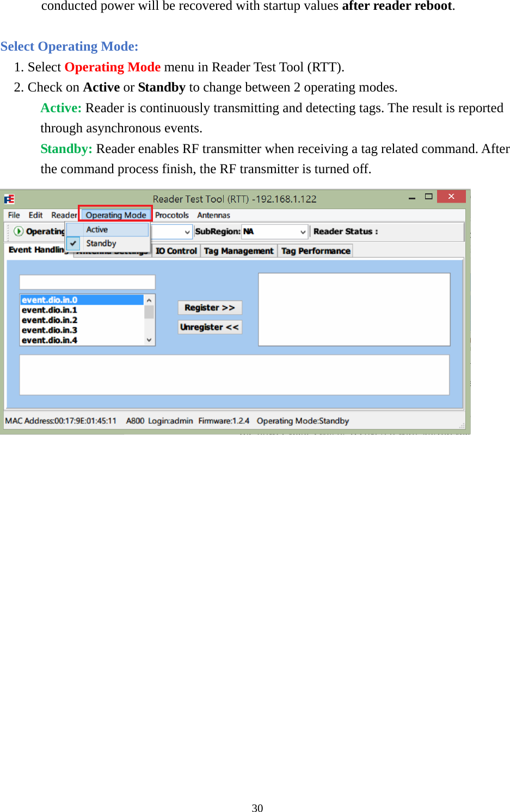Click the Unregister << button
The image size is (510, 812).
click(210, 327)
